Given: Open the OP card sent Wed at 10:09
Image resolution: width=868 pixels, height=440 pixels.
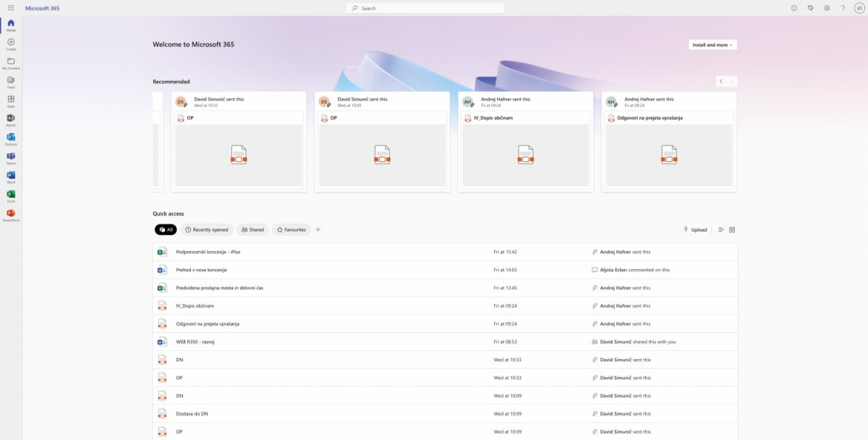Looking at the screenshot, I should [x=382, y=142].
